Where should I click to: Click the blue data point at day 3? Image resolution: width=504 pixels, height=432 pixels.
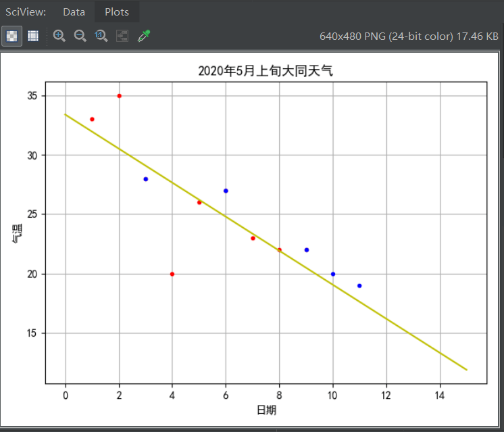pyautogui.click(x=146, y=179)
